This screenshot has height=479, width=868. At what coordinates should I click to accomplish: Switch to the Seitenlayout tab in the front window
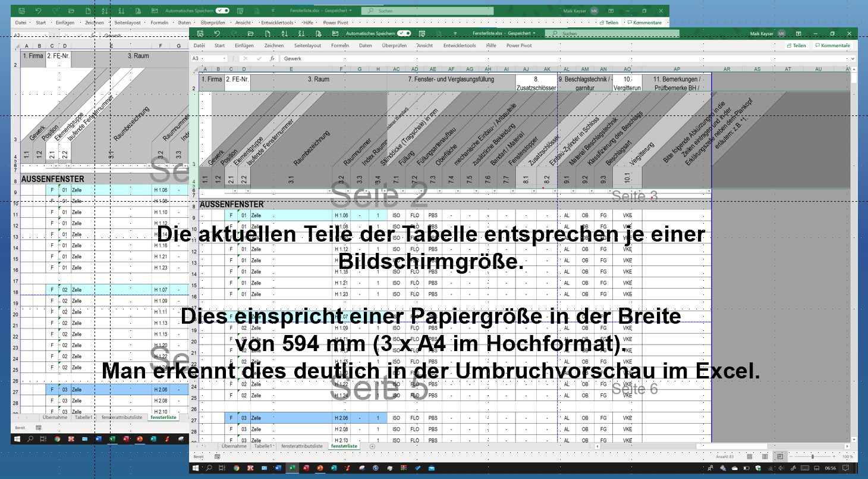coord(307,45)
